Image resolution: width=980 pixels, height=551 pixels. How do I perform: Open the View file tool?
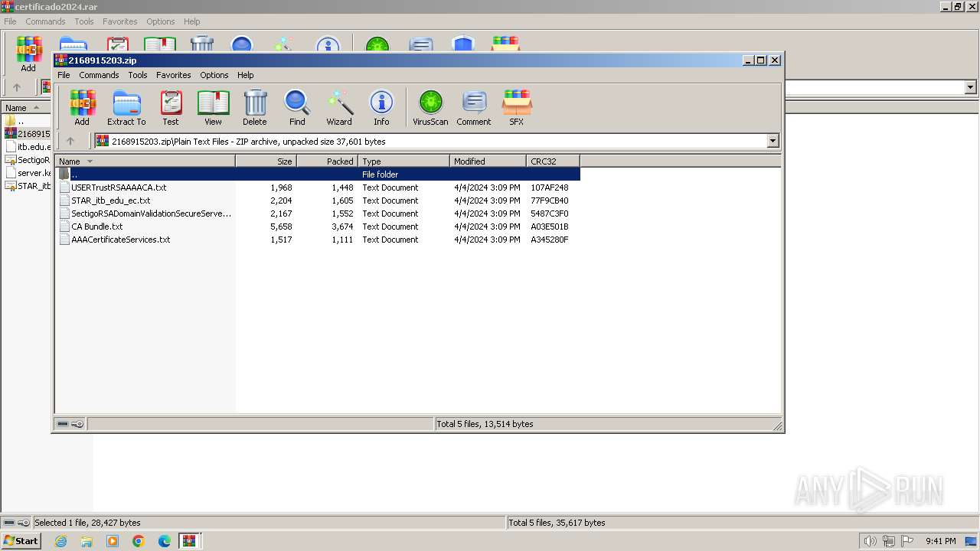tap(213, 107)
